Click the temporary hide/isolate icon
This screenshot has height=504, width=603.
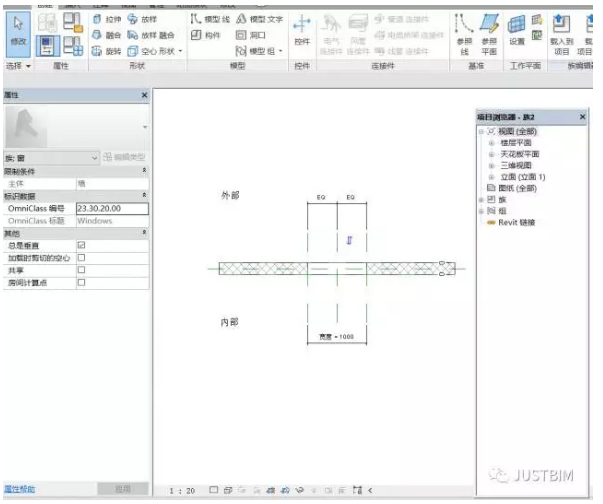pos(300,490)
